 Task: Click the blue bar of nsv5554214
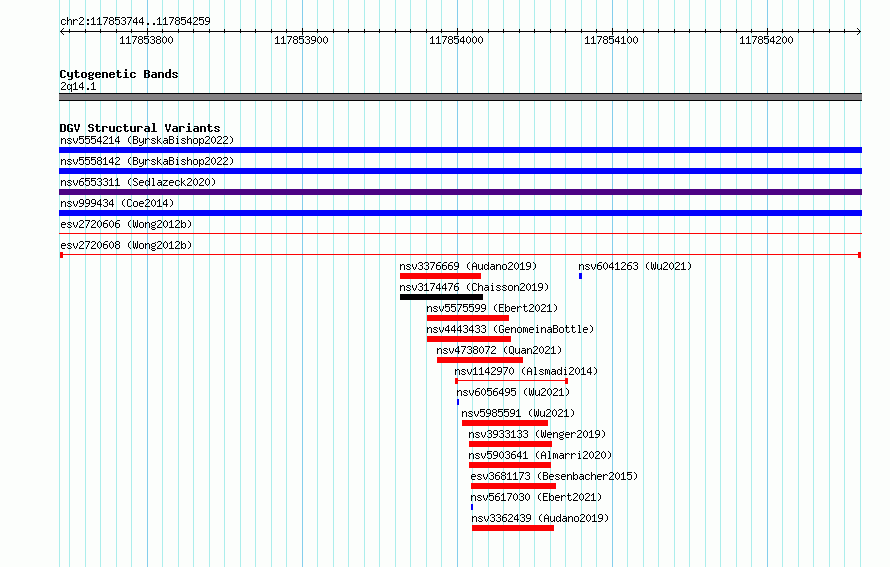[x=460, y=150]
